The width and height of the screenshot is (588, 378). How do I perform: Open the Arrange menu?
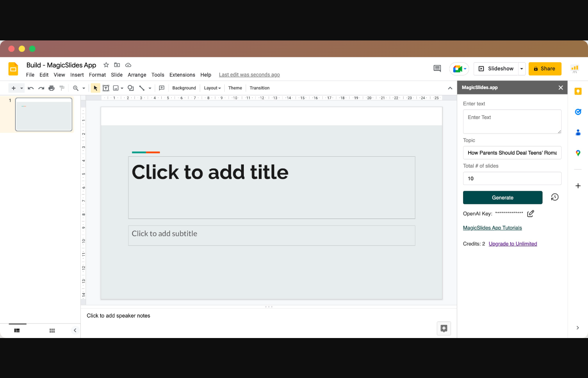click(137, 75)
